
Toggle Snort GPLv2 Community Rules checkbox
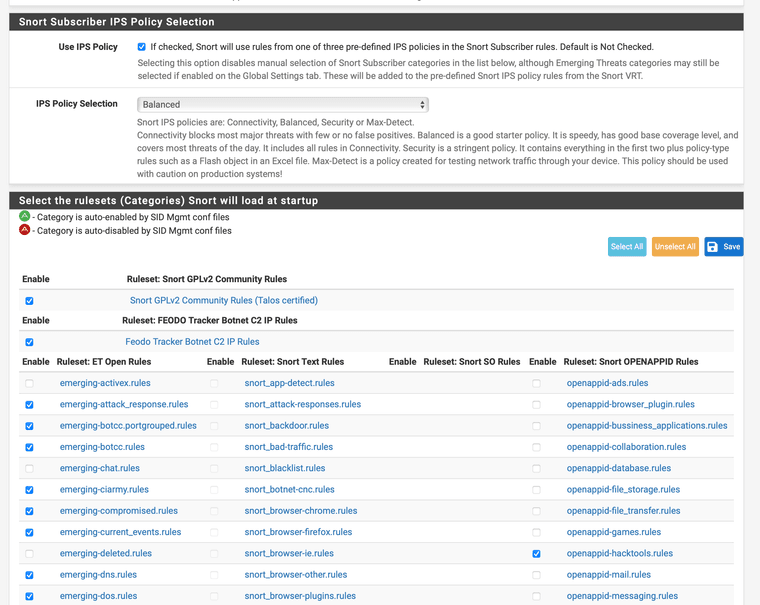29,301
